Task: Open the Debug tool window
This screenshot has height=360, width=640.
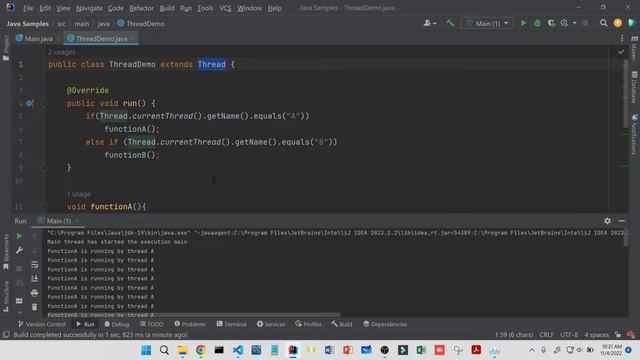Action: coord(117,324)
